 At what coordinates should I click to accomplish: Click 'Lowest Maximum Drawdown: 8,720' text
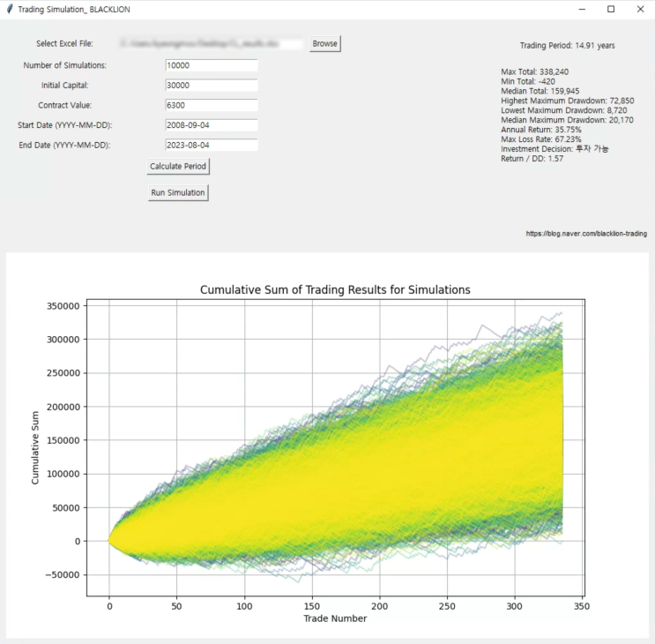pyautogui.click(x=564, y=110)
